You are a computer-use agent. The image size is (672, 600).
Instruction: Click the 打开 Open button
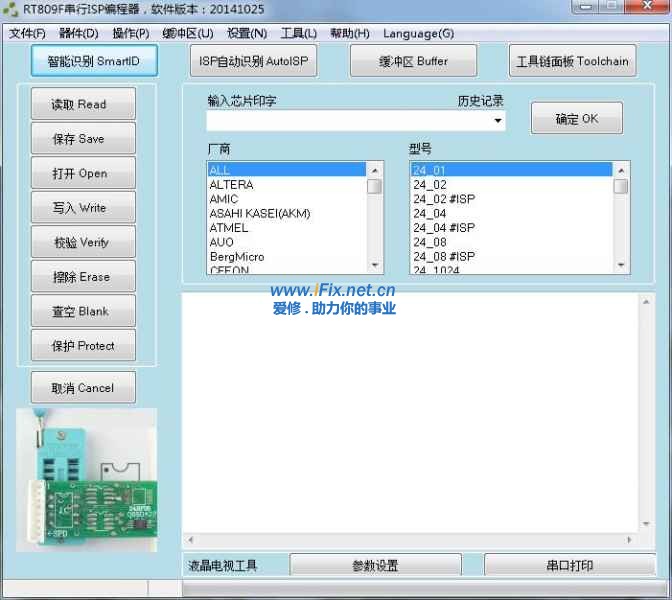(83, 173)
